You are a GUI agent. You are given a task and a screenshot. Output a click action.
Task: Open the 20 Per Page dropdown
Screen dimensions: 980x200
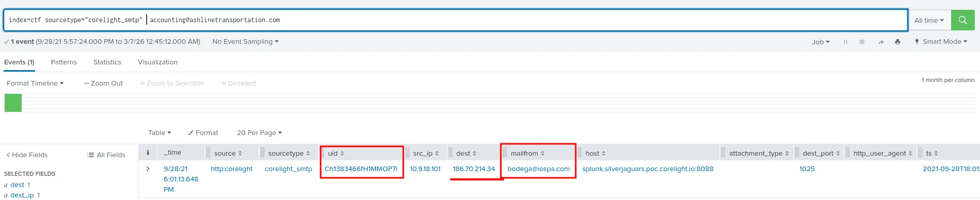click(x=259, y=132)
